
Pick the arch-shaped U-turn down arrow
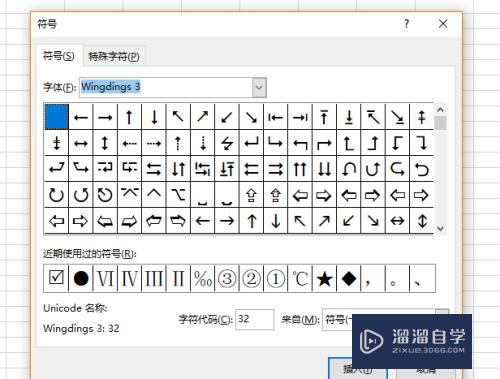tap(349, 169)
